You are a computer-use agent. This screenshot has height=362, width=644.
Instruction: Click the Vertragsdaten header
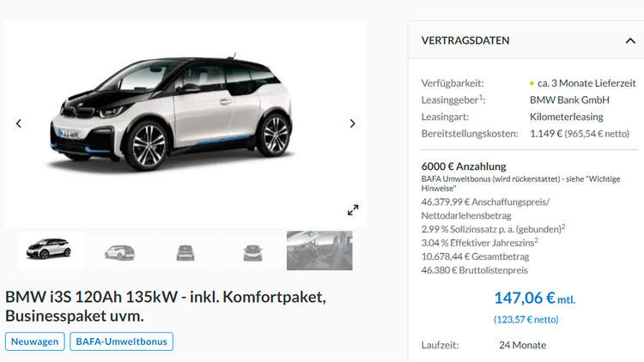465,40
